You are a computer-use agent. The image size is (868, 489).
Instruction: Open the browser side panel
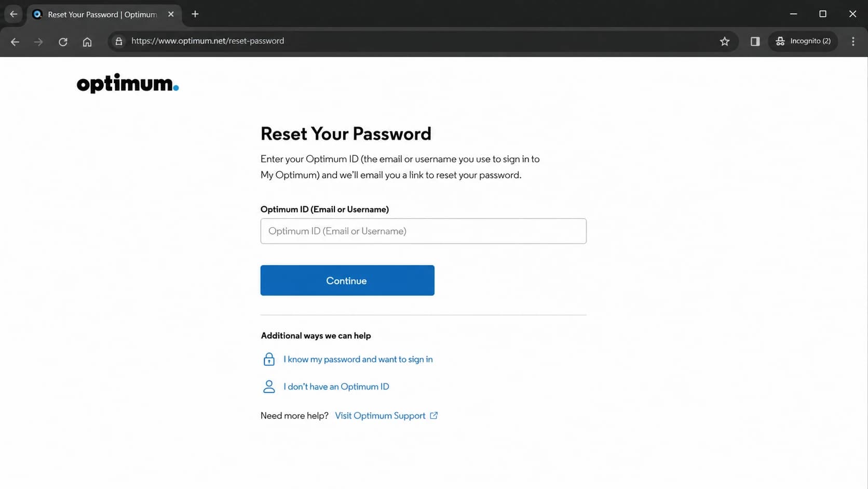755,41
